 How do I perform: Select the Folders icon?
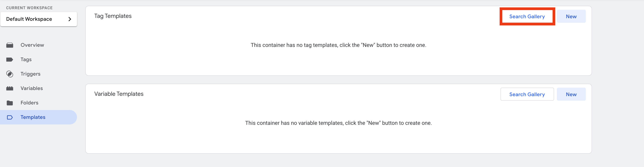pos(10,103)
